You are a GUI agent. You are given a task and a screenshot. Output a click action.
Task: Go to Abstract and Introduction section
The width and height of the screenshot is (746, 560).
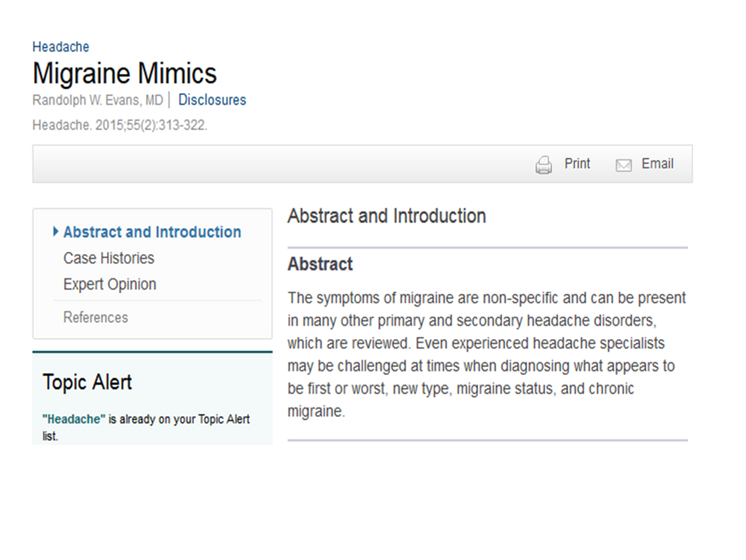tap(152, 232)
